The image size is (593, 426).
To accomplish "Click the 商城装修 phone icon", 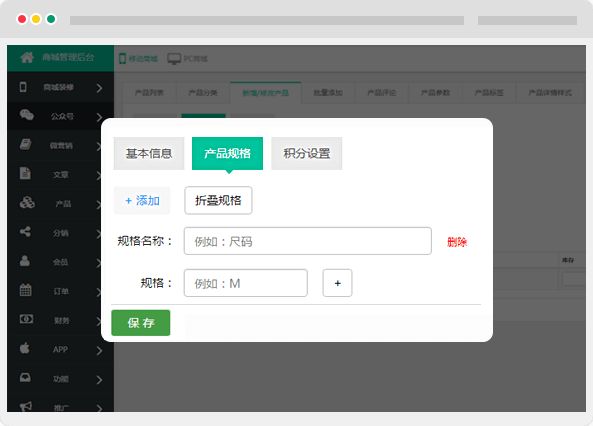I will pyautogui.click(x=23, y=87).
